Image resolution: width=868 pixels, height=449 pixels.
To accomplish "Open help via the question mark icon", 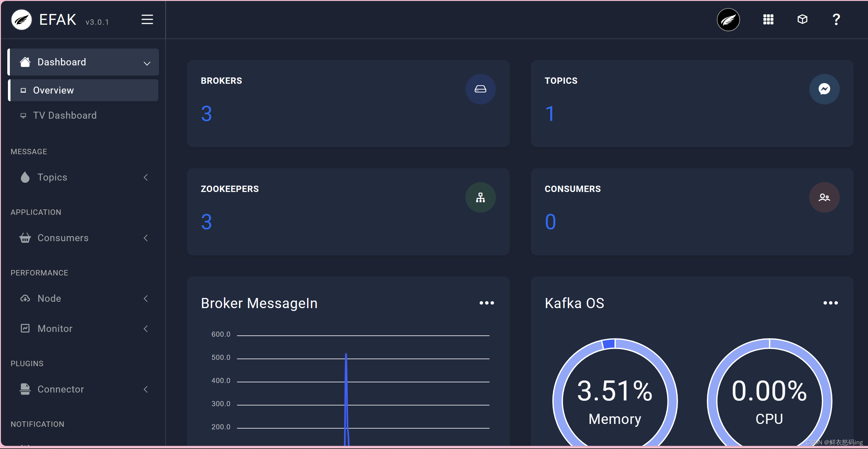I will coord(836,20).
